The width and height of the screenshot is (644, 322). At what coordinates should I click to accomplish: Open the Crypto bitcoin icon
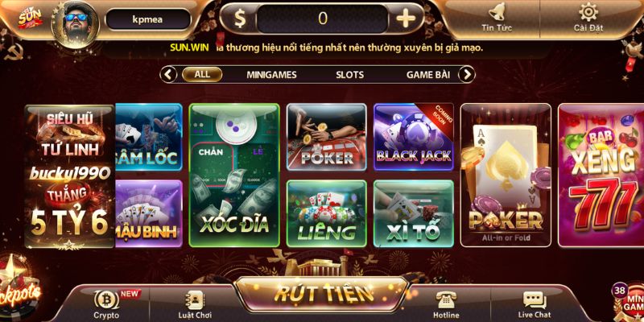(x=107, y=299)
